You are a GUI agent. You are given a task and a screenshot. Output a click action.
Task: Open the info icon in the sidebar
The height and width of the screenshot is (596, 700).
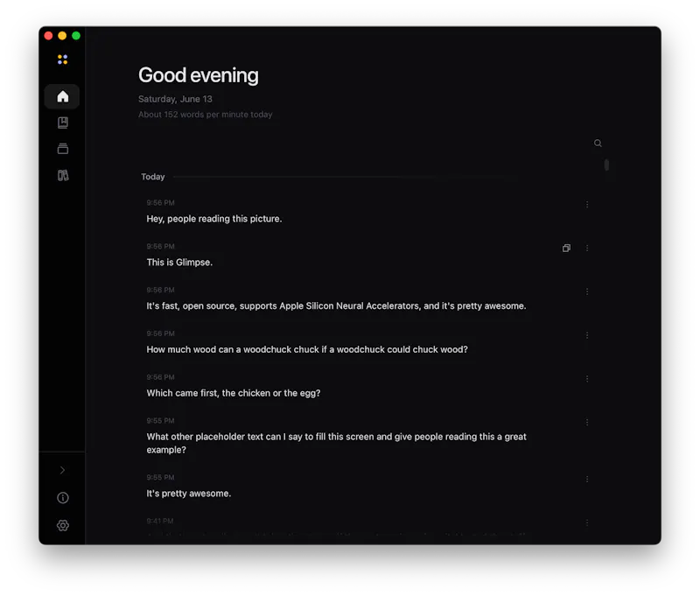tap(63, 498)
